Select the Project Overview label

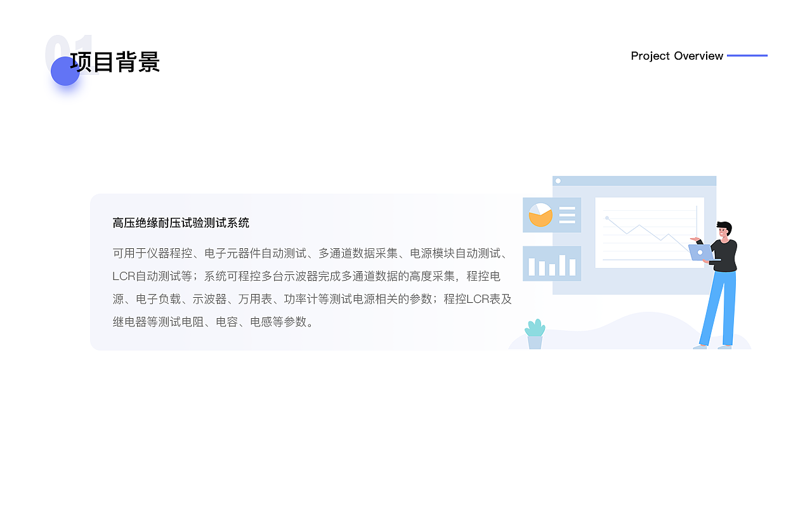click(677, 56)
